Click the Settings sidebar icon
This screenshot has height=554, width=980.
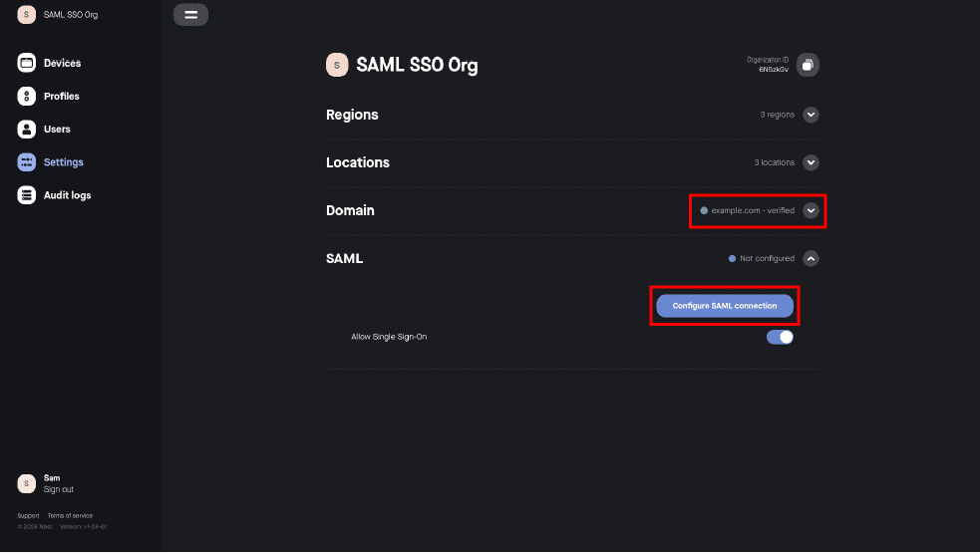(26, 162)
